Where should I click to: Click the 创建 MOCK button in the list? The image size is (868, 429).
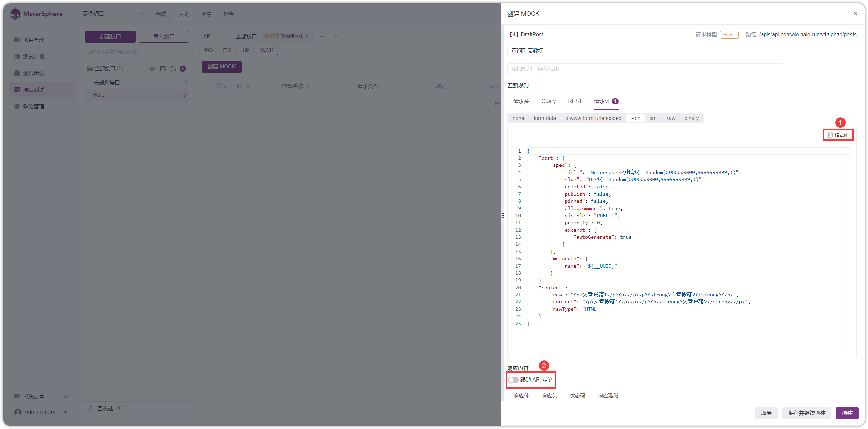point(221,67)
